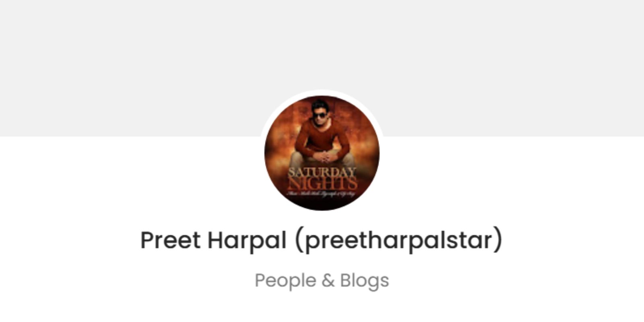
Task: Click the preetharpalstar handle in parentheses
Action: click(x=398, y=240)
